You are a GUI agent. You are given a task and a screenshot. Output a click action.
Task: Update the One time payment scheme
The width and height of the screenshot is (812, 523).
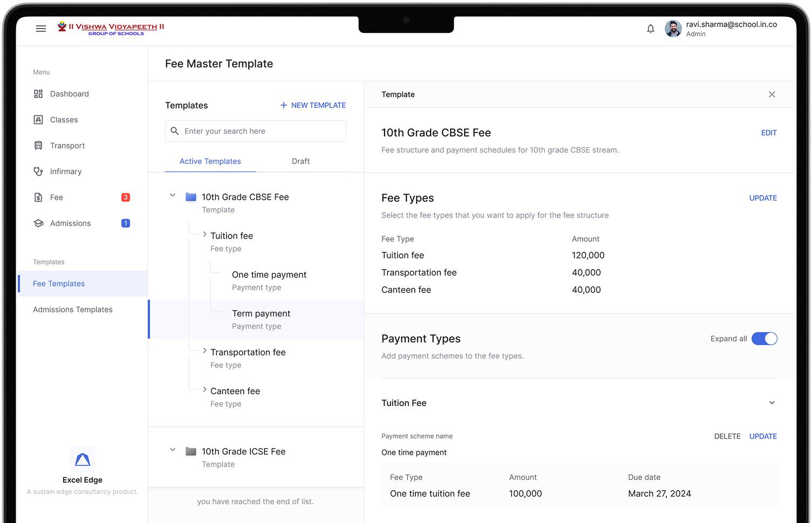[763, 436]
